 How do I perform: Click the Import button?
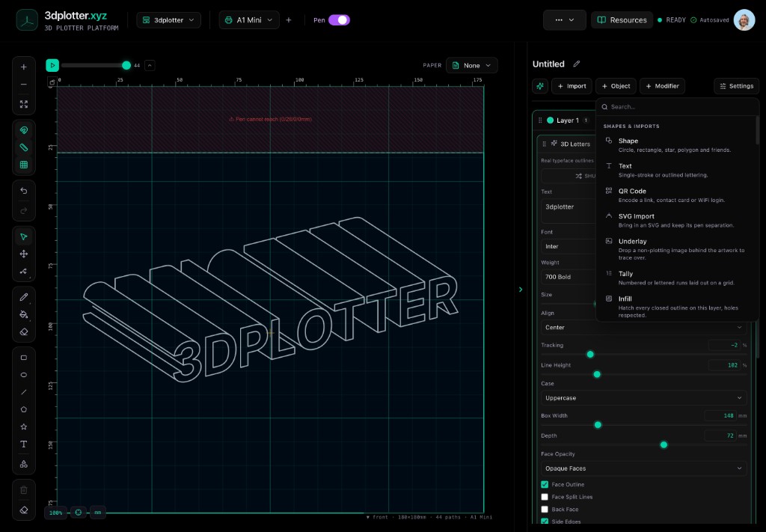(x=572, y=86)
